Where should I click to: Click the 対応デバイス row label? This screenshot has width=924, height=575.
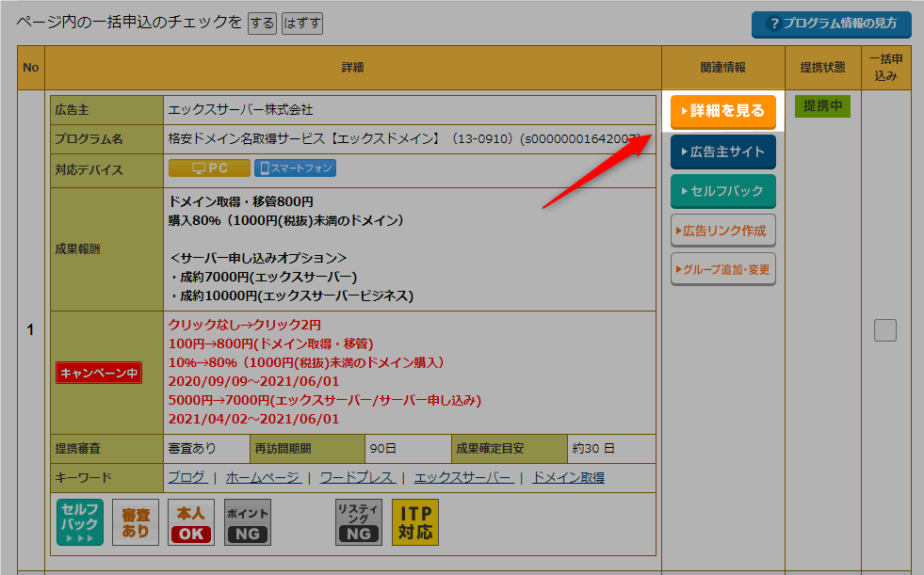[x=106, y=170]
